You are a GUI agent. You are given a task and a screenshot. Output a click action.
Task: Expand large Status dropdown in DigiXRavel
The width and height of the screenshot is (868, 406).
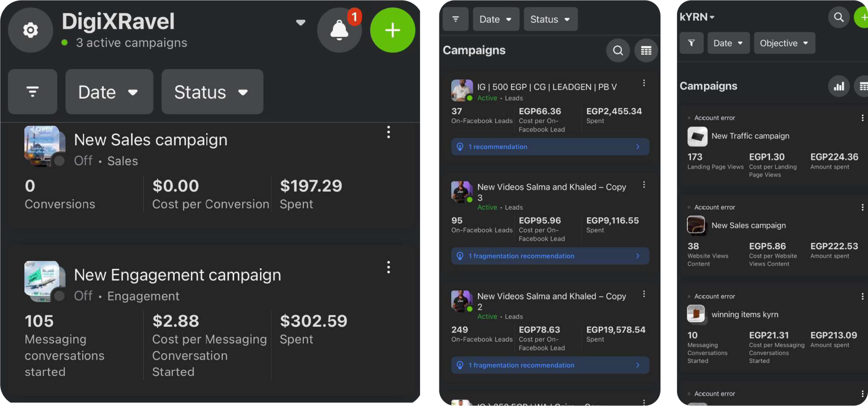(212, 92)
